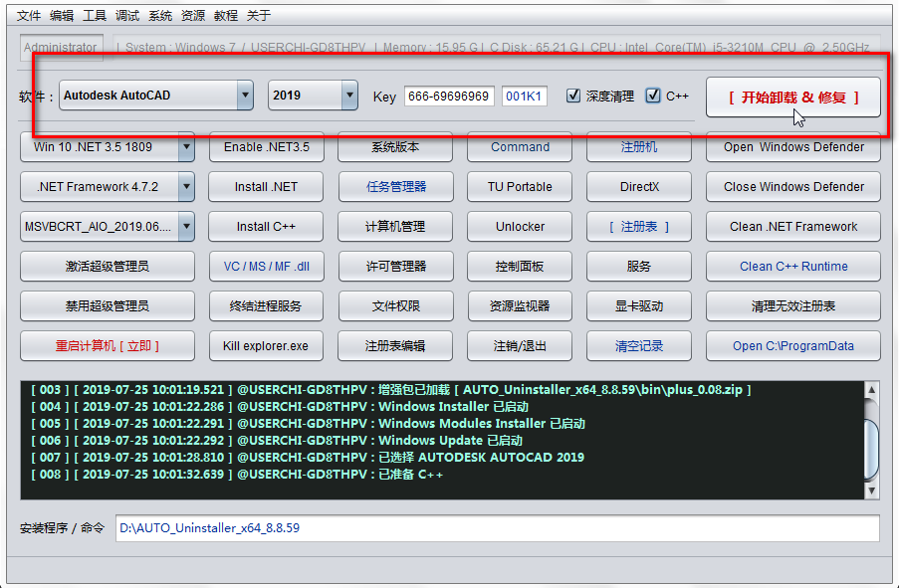The height and width of the screenshot is (588, 899).
Task: Open the 教程 menu
Action: (226, 16)
